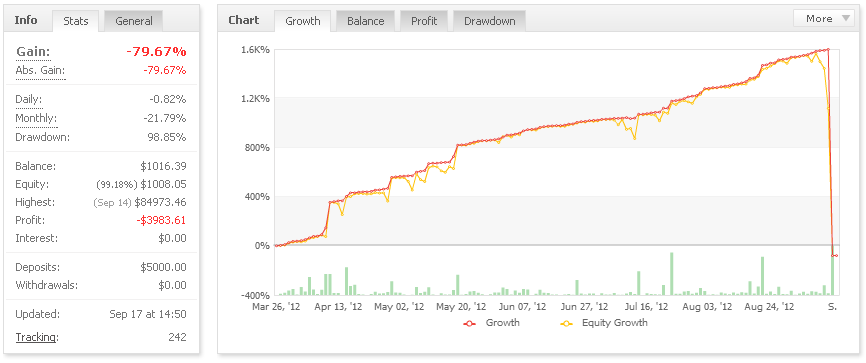
Task: Click the Gain value -79.67% in bold
Action: click(156, 52)
